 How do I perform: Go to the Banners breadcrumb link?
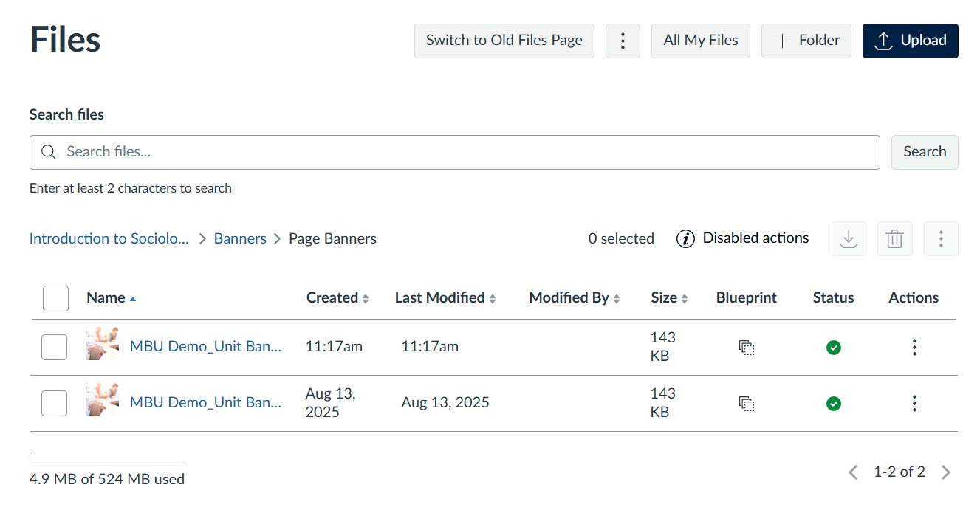240,238
